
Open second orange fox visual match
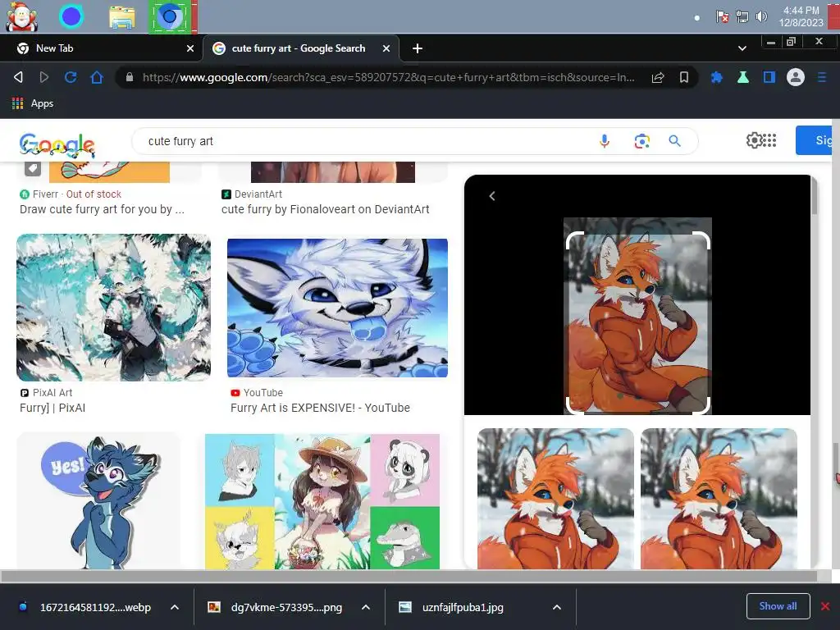point(719,499)
